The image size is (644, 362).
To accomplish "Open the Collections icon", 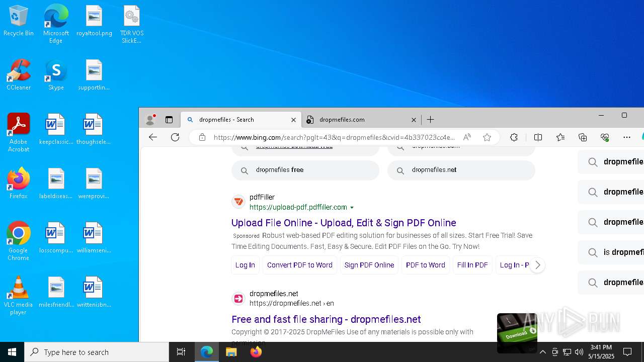I will coord(583,137).
